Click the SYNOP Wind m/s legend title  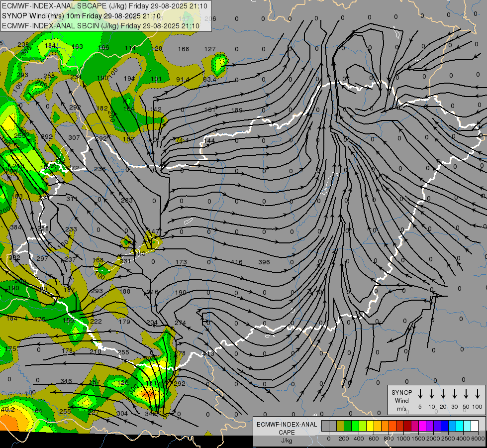pos(401,400)
